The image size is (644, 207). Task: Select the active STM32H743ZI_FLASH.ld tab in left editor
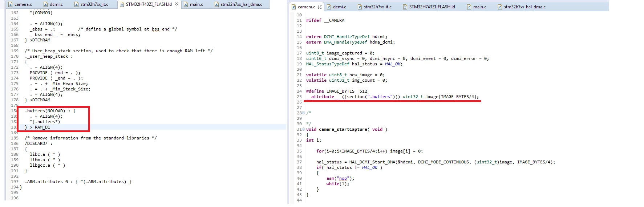(x=149, y=4)
